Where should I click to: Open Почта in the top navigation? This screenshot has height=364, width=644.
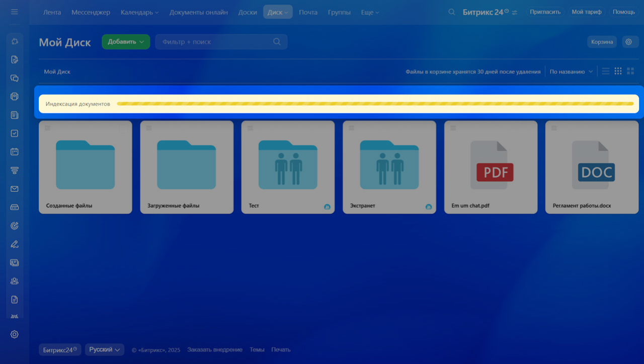pyautogui.click(x=308, y=12)
